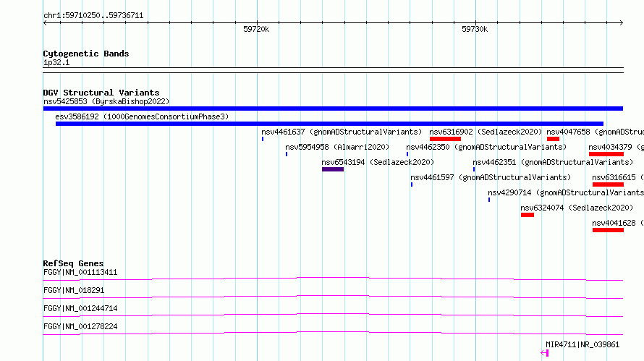The height and width of the screenshot is (361, 644).
Task: Click the 59720k ruler tick label
Action: (x=256, y=29)
